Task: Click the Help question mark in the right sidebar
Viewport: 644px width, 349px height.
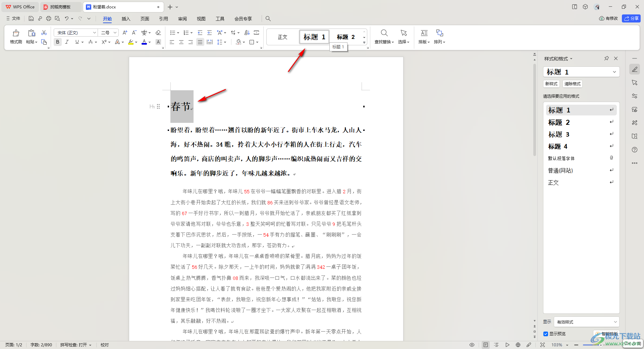Action: [635, 150]
